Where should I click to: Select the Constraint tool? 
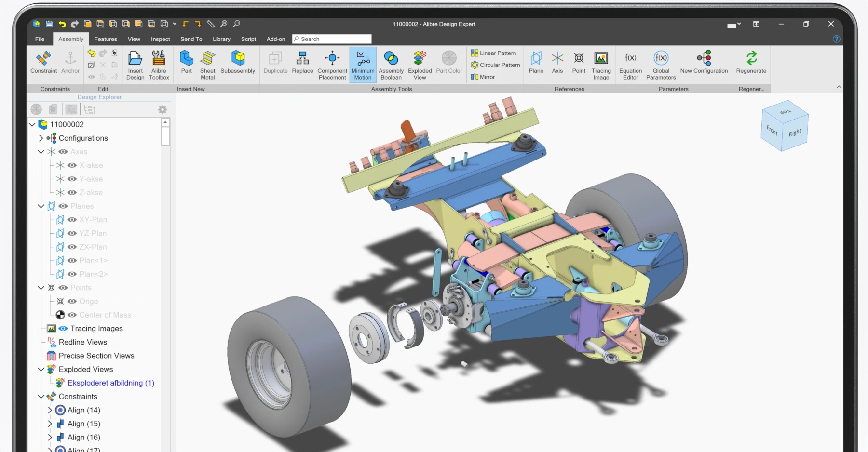pos(43,64)
